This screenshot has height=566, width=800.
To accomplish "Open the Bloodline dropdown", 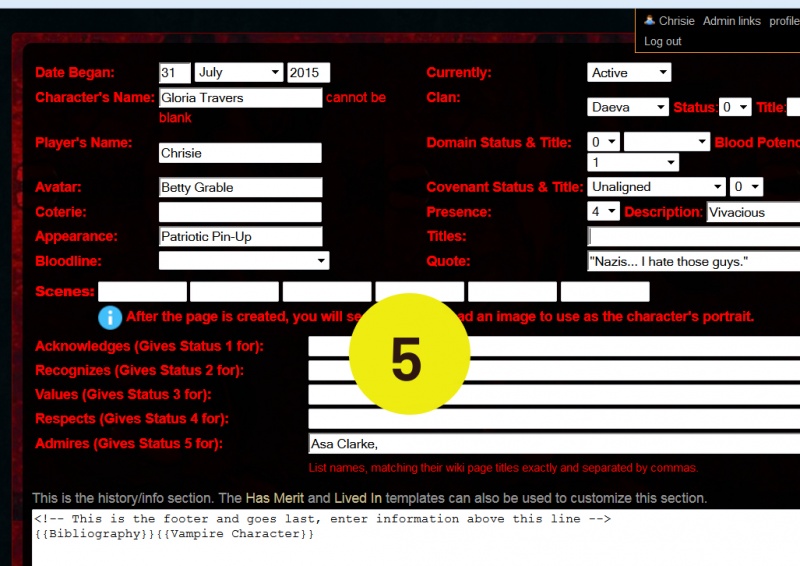I will tap(244, 261).
